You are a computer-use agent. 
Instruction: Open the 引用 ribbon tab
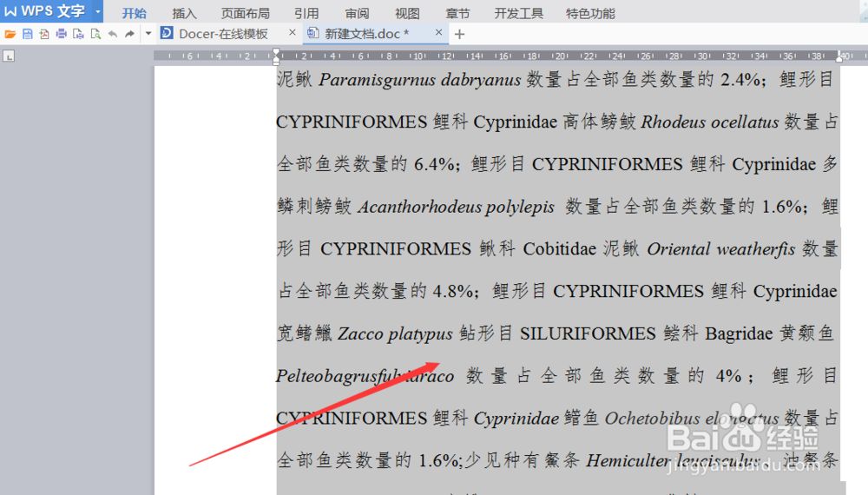(306, 13)
